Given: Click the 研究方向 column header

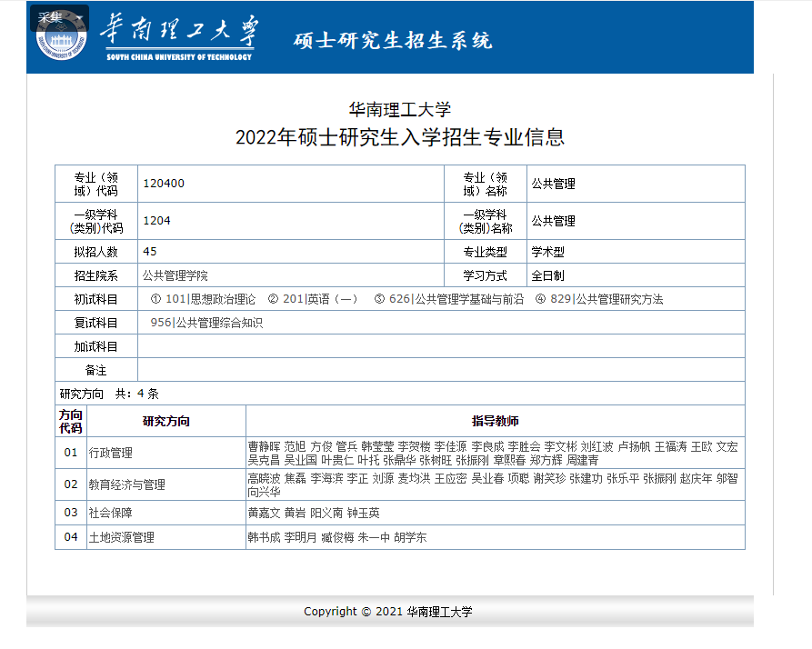Looking at the screenshot, I should coord(166,421).
